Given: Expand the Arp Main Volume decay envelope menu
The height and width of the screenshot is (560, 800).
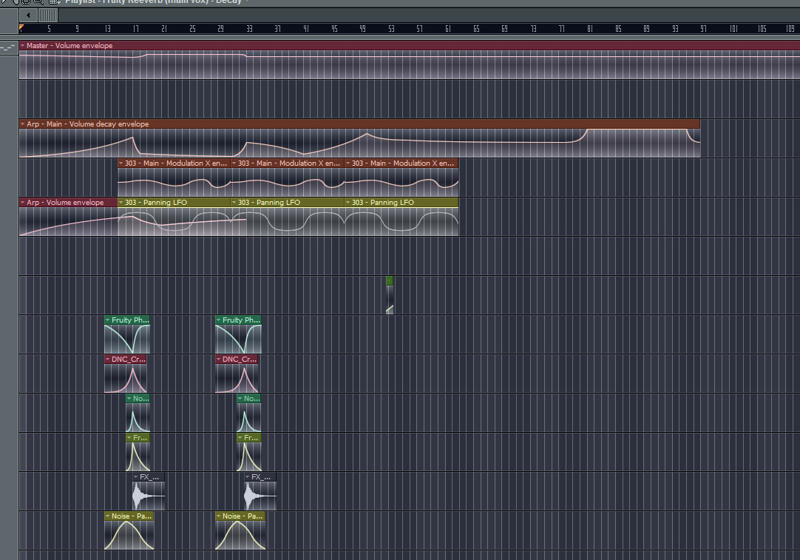Looking at the screenshot, I should tap(23, 125).
